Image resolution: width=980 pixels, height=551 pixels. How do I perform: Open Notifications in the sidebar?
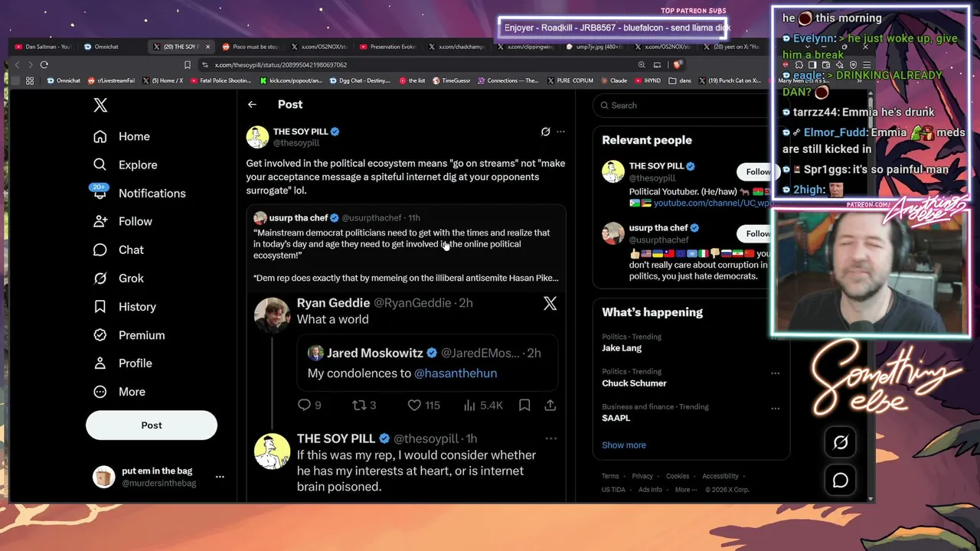[139, 193]
